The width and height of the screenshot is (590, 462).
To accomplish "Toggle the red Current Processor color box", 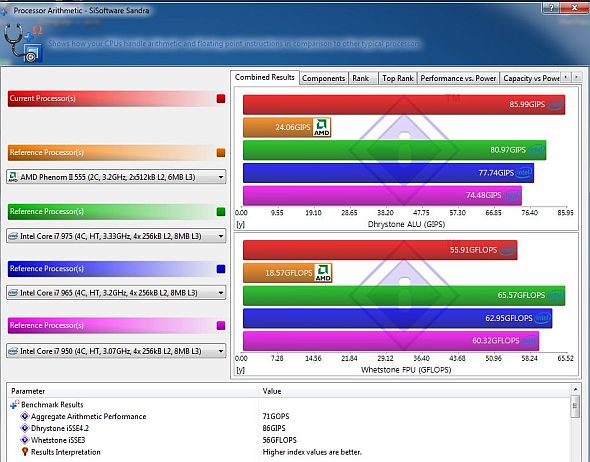I will (x=221, y=99).
